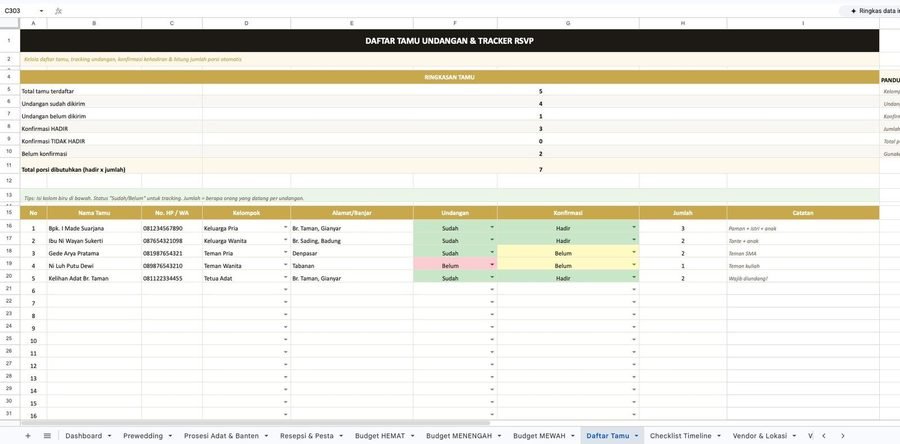Click the Nama Tamu column header cell
Screen dimensions: 900x444
point(94,213)
